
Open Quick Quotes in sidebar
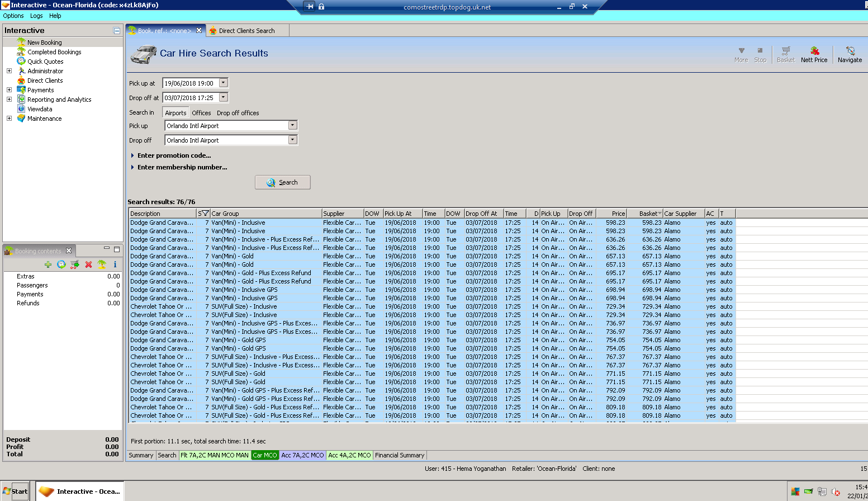click(x=45, y=62)
